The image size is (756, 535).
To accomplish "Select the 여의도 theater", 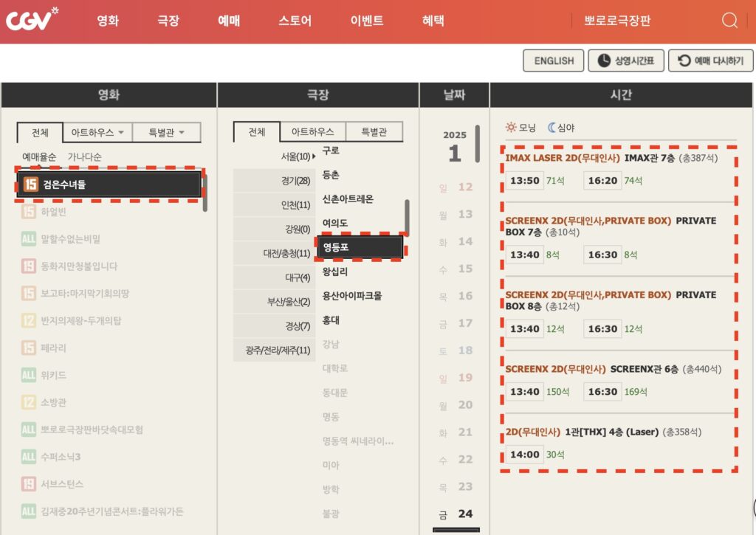I will pos(335,223).
